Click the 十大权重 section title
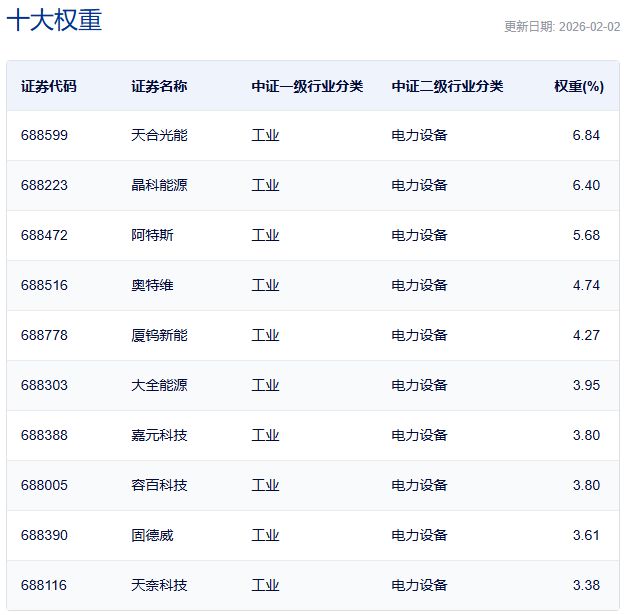626x615 pixels. [x=54, y=21]
